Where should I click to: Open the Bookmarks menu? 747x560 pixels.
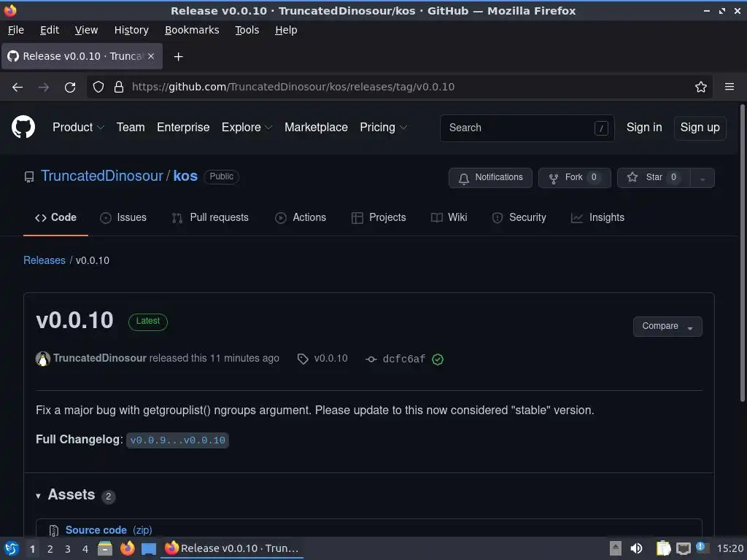[x=192, y=30]
